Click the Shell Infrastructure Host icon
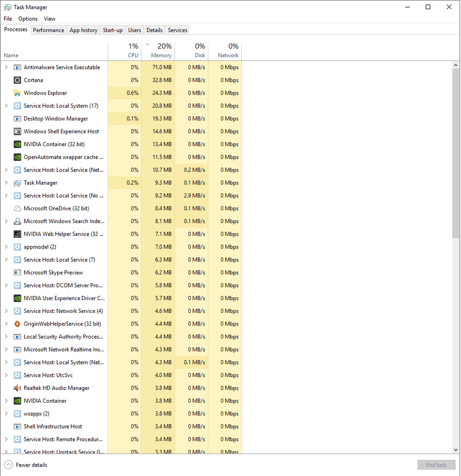The image size is (461, 476). click(x=17, y=426)
